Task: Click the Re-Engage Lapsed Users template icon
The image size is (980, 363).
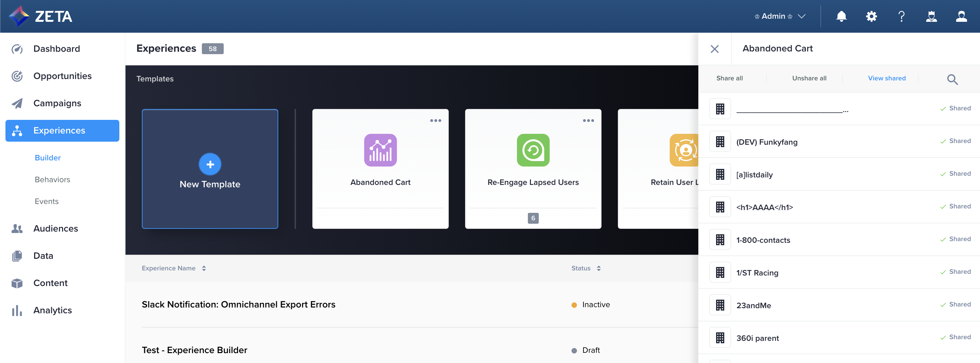Action: [533, 150]
